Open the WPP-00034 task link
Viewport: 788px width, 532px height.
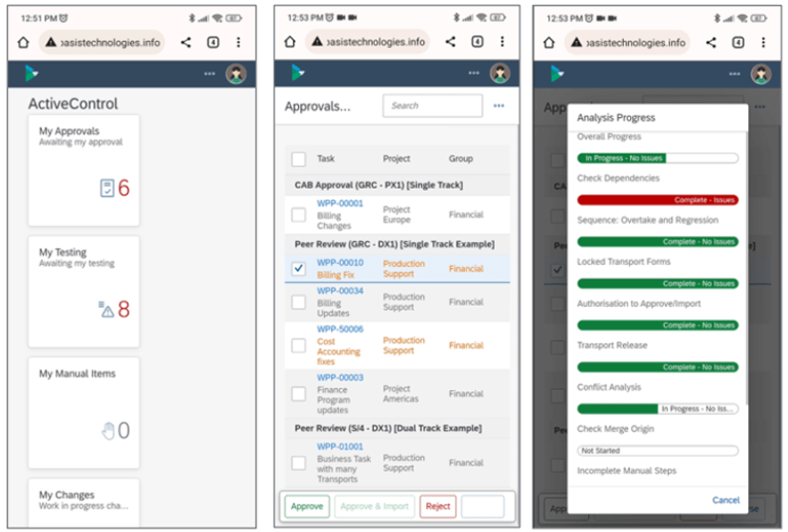click(340, 291)
